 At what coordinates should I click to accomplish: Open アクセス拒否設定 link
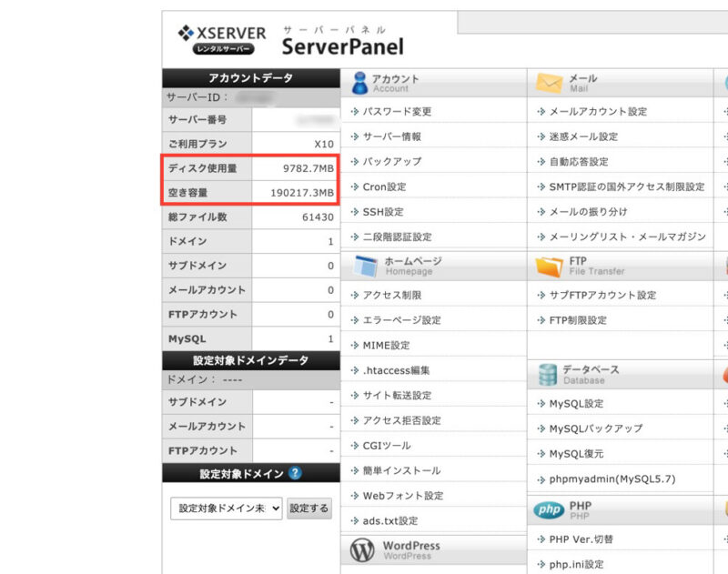click(401, 420)
